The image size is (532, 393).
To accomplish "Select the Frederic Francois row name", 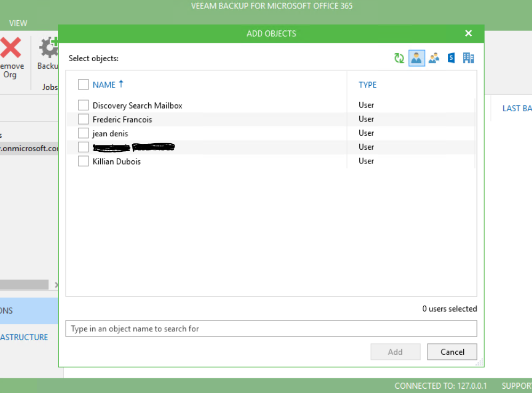I will coord(122,120).
